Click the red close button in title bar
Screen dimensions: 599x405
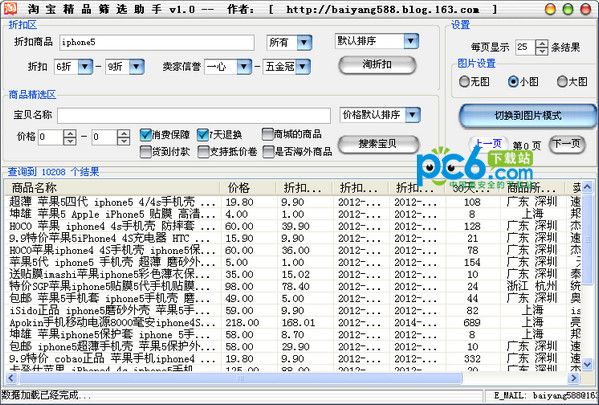(x=586, y=9)
